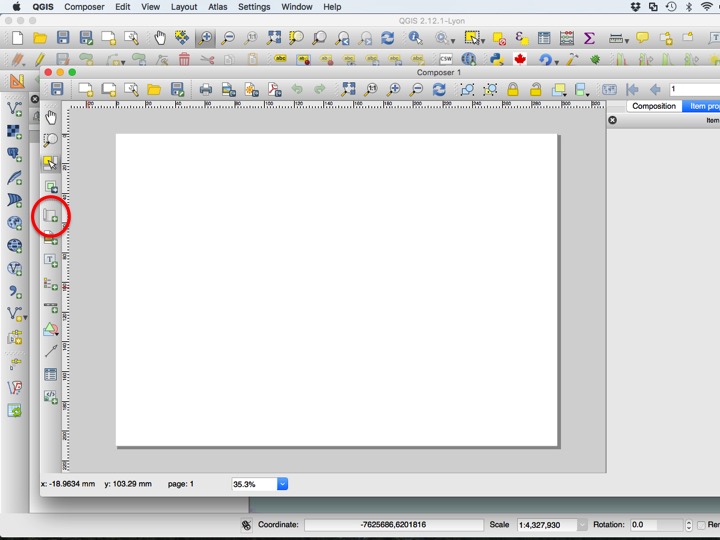Select the Add new label tool
Image resolution: width=720 pixels, height=540 pixels.
click(x=51, y=260)
